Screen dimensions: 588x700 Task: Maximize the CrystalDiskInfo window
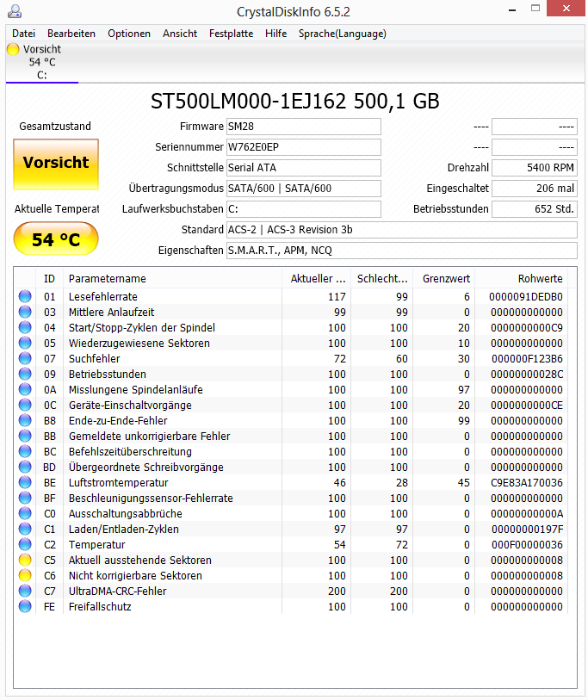click(x=535, y=8)
